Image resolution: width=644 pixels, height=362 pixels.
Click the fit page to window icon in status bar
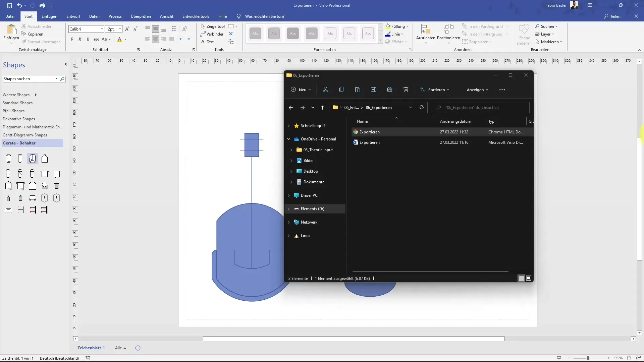click(x=629, y=358)
